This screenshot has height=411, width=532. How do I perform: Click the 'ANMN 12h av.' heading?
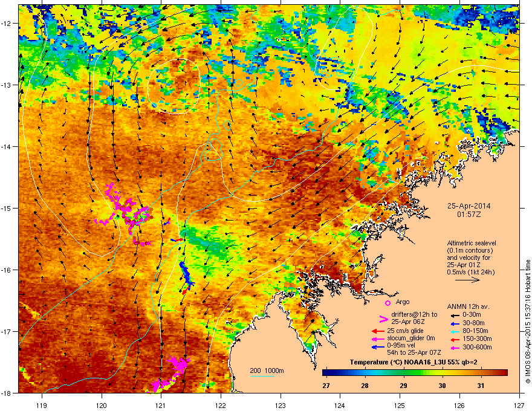pos(468,307)
